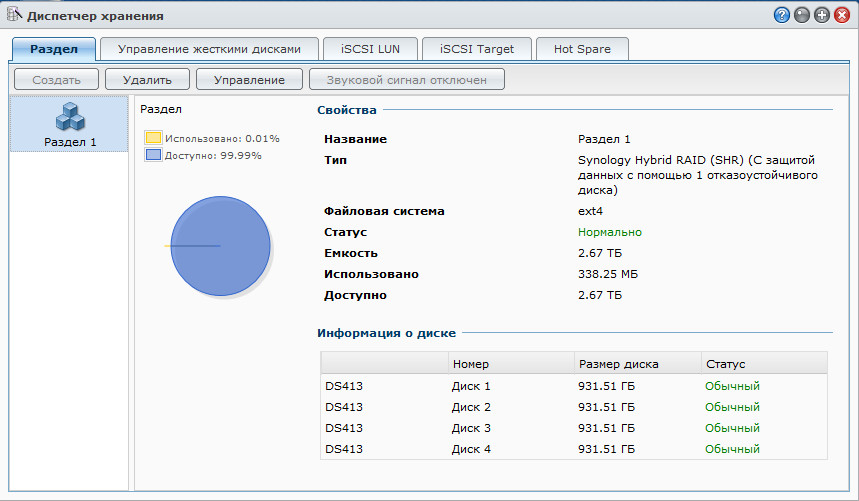859x501 pixels.
Task: Click the blue pie chart
Action: tap(221, 246)
